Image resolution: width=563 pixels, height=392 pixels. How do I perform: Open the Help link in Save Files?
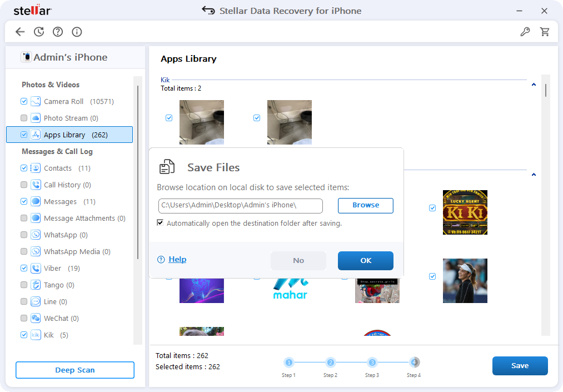click(x=177, y=260)
